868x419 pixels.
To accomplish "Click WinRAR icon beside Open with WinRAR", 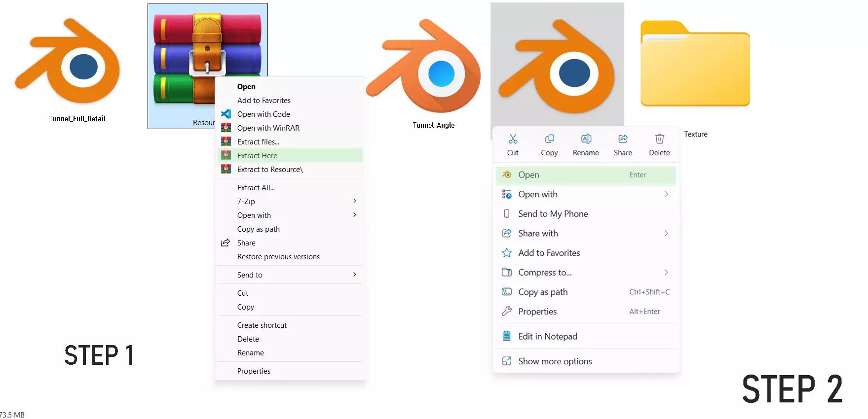I will [226, 128].
